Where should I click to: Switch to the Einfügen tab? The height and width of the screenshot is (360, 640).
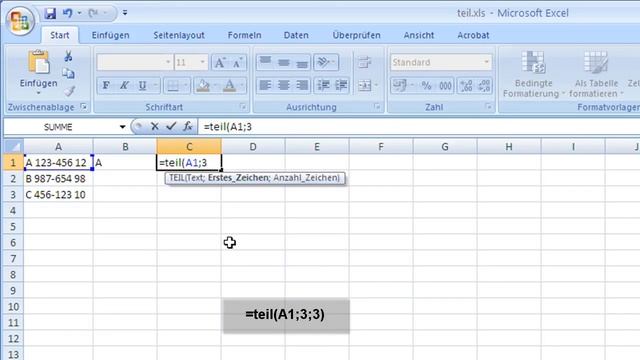111,35
